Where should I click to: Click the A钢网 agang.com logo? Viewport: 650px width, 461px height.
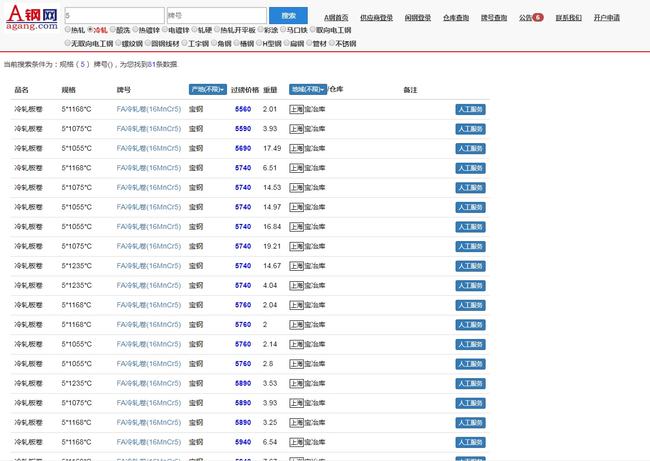[x=32, y=17]
